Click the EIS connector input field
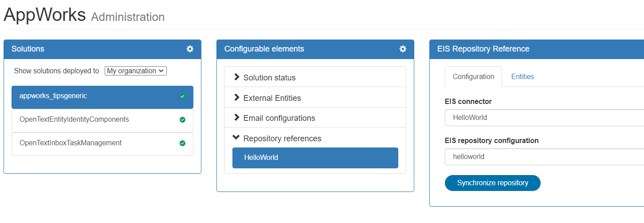Image resolution: width=644 pixels, height=223 pixels. tap(544, 118)
